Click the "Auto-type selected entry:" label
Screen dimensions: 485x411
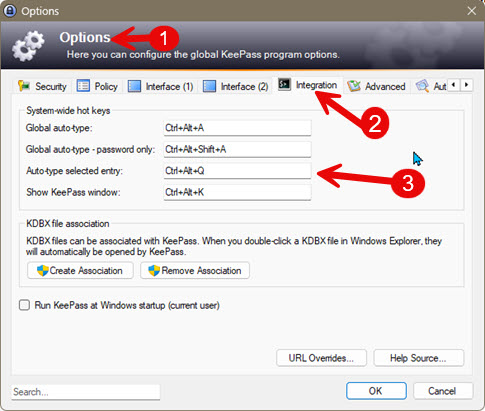[74, 171]
